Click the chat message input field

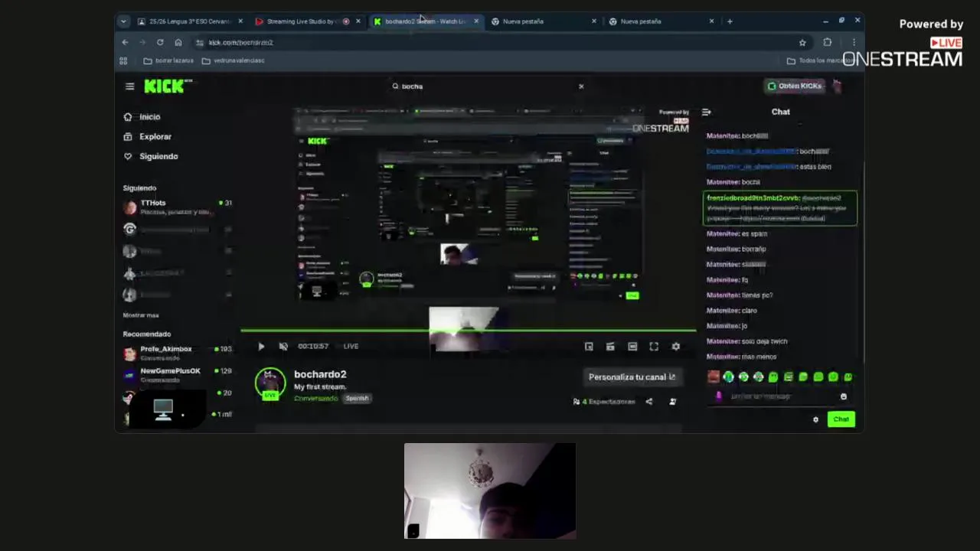click(x=779, y=396)
